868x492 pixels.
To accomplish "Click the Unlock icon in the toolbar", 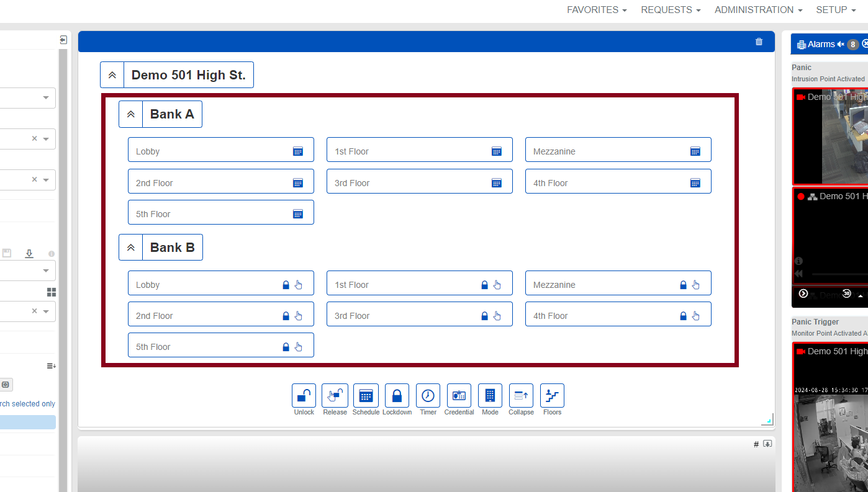I will tap(304, 396).
